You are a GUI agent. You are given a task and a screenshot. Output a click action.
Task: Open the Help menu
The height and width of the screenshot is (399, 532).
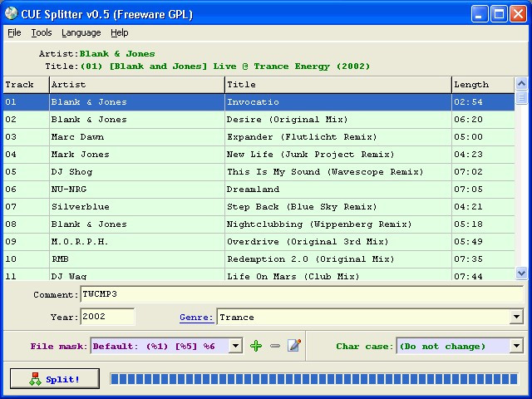point(120,33)
